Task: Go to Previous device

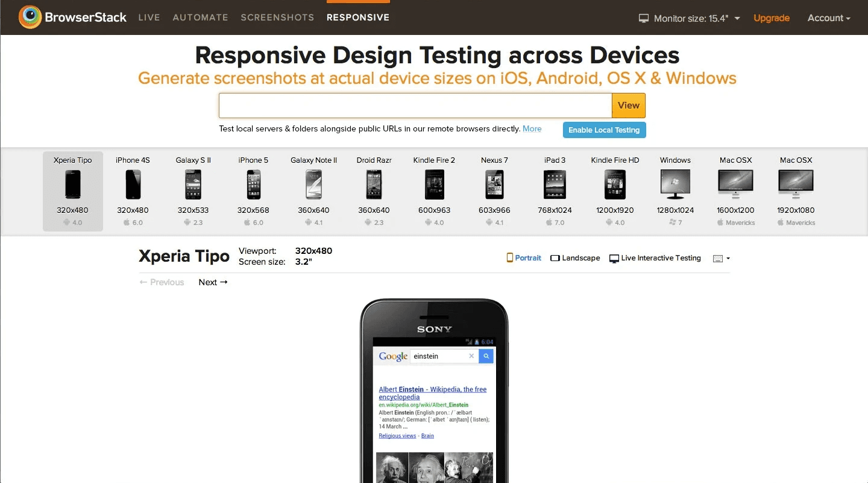Action: tap(162, 282)
